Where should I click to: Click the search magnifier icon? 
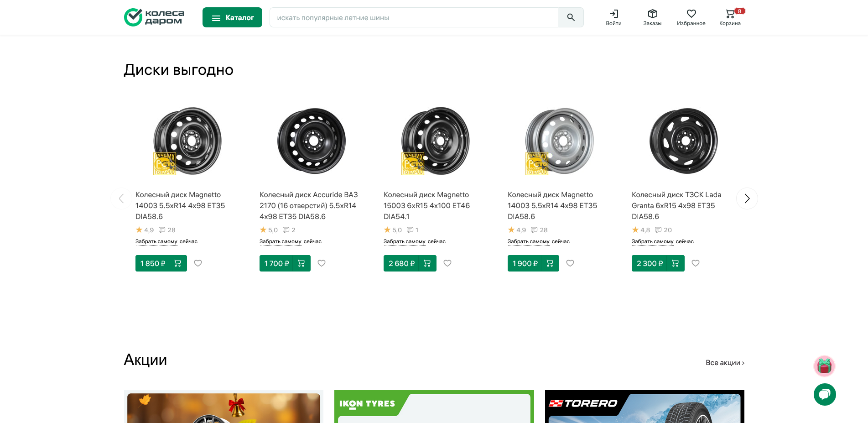tap(571, 17)
